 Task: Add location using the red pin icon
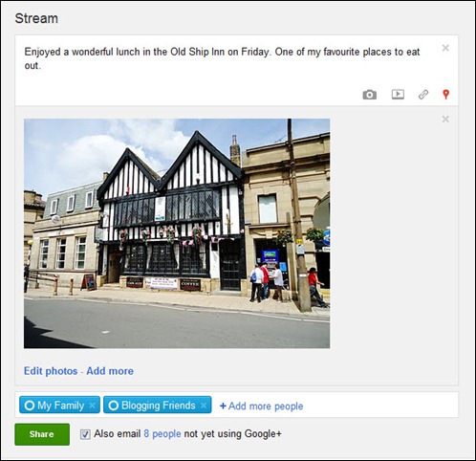tap(445, 95)
